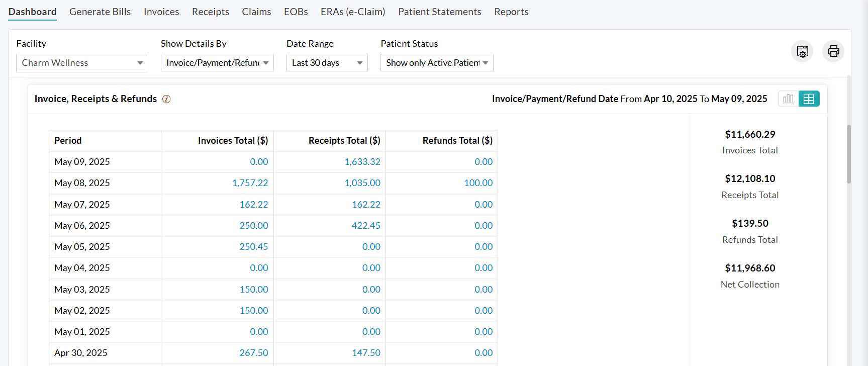This screenshot has height=366, width=868.
Task: Click the $12,108.10 Receipts Total summary
Action: click(x=750, y=187)
